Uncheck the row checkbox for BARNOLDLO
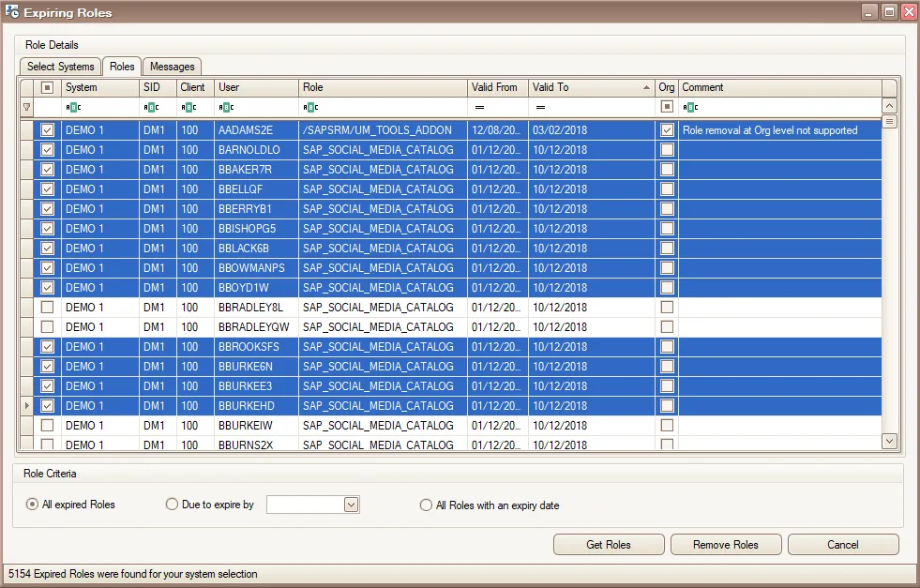Screen dimensions: 920x588 point(48,150)
